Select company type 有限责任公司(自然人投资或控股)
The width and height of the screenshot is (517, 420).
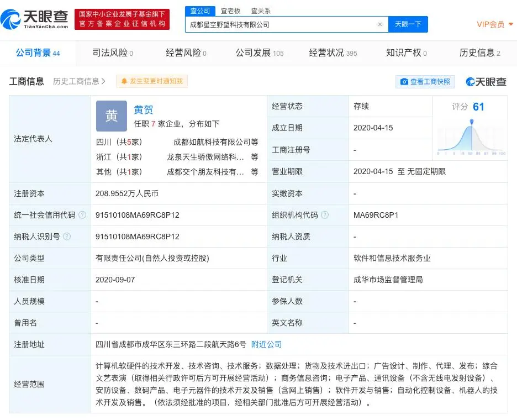pos(152,258)
